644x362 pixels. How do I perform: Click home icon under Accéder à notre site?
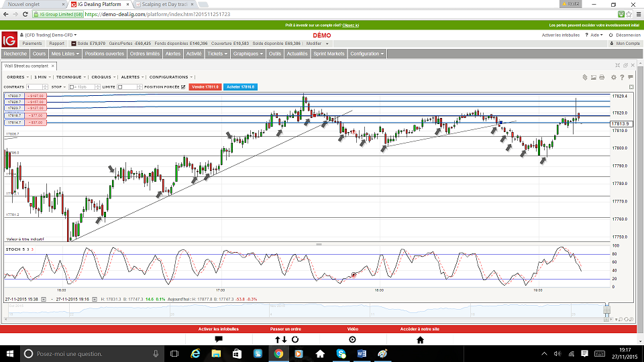pyautogui.click(x=420, y=339)
